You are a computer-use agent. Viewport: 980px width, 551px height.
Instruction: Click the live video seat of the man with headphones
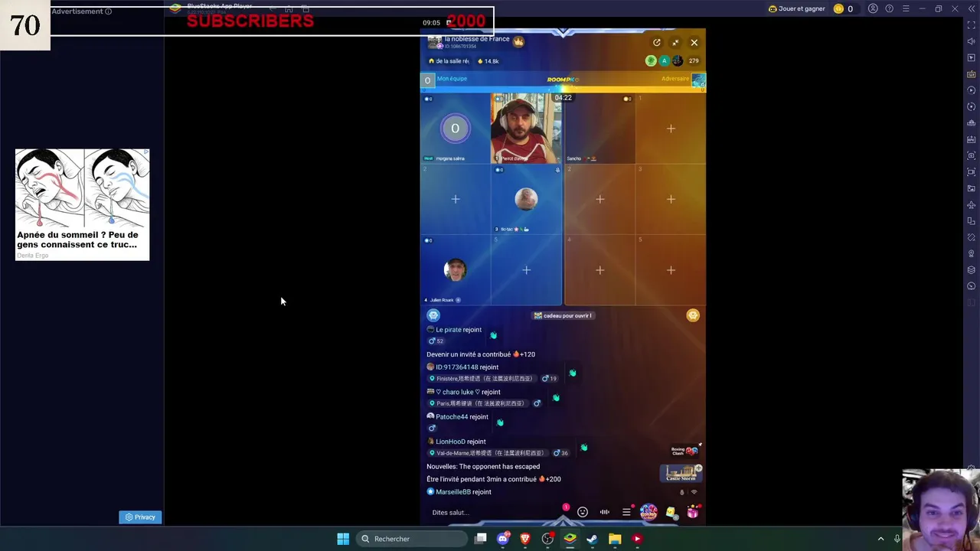pos(525,129)
